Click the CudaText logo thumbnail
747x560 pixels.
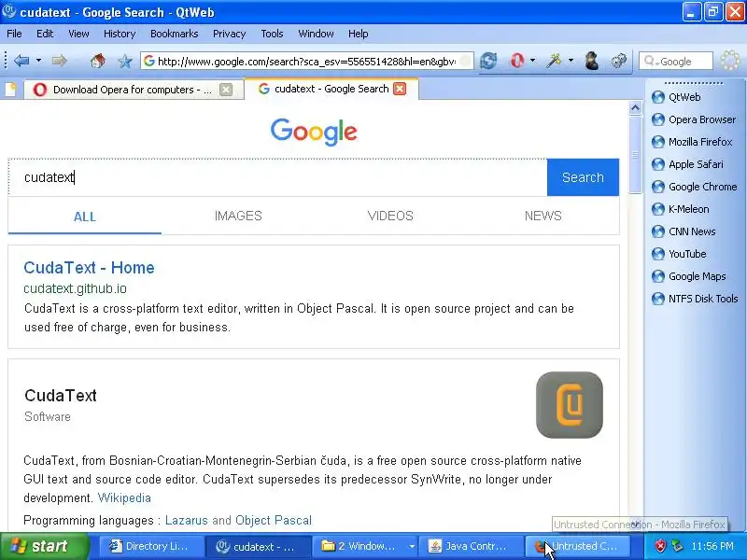point(570,405)
